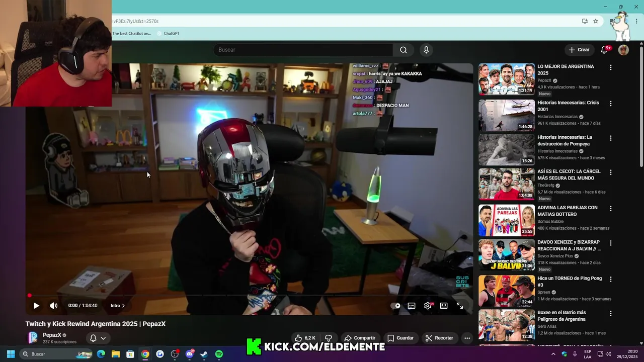644x362 pixels.
Task: Open the Windows Start menu
Action: pyautogui.click(x=11, y=354)
